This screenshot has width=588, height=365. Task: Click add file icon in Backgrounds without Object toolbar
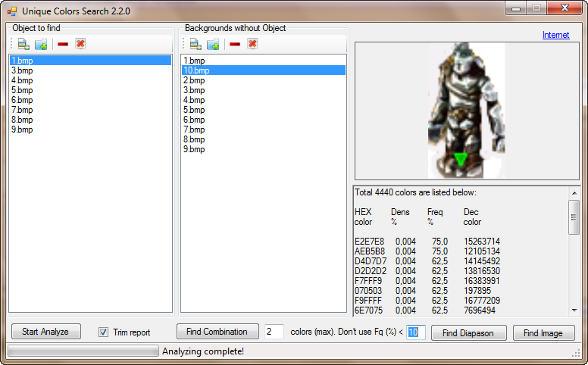tap(195, 44)
